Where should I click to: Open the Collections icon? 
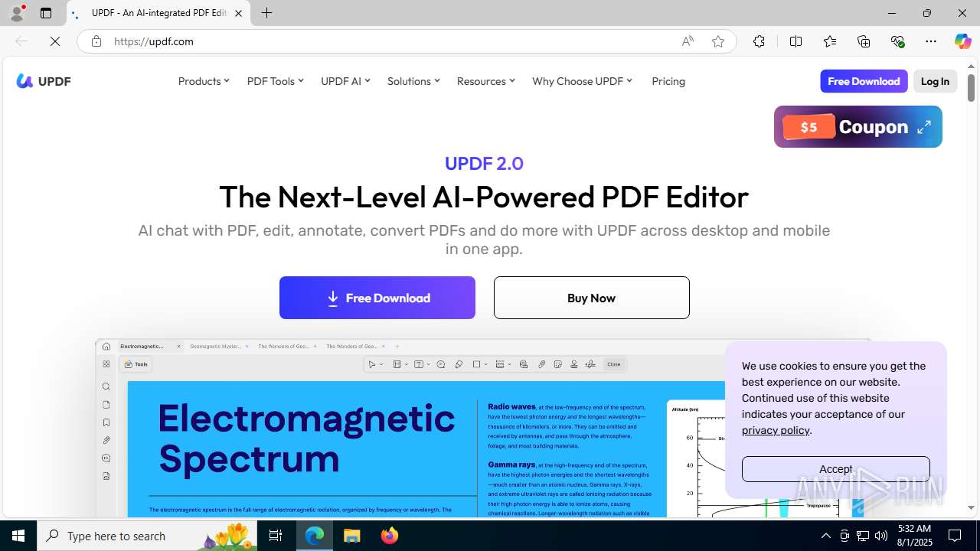click(864, 41)
